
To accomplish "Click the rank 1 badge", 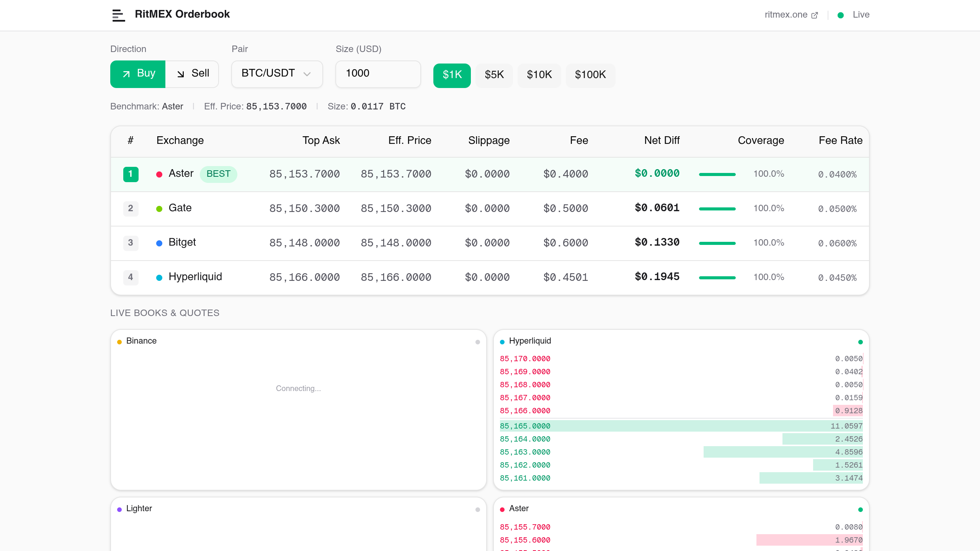I will pyautogui.click(x=131, y=174).
